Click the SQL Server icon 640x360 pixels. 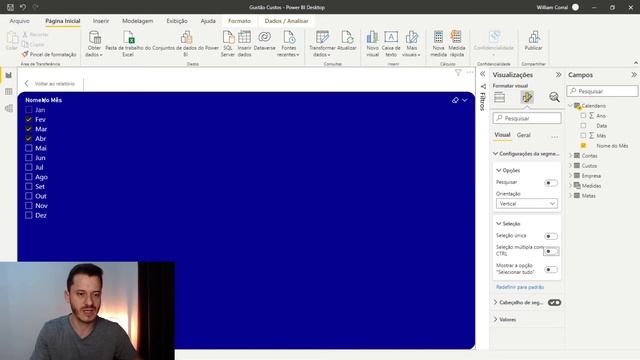tap(228, 38)
